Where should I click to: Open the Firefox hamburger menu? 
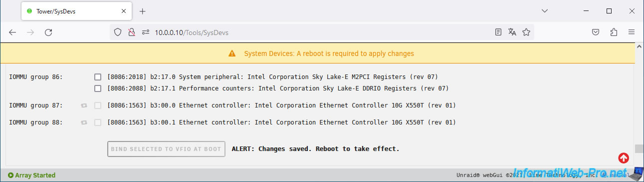(x=632, y=32)
